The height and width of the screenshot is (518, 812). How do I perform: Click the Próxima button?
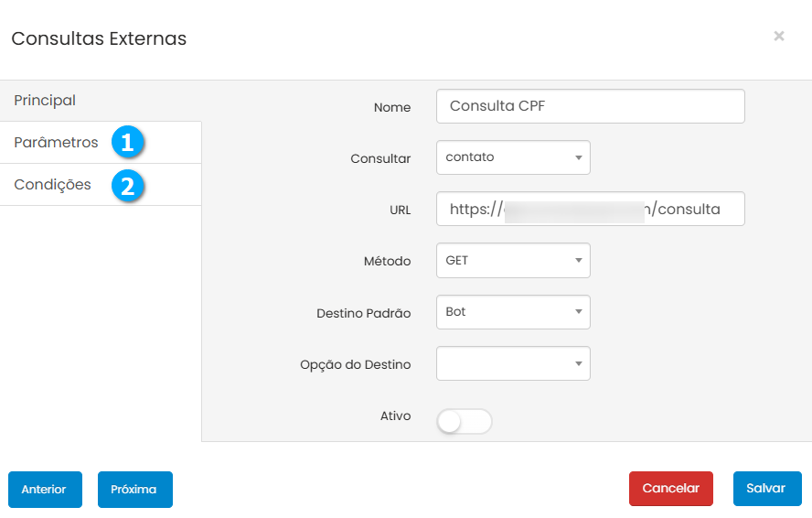(x=134, y=490)
